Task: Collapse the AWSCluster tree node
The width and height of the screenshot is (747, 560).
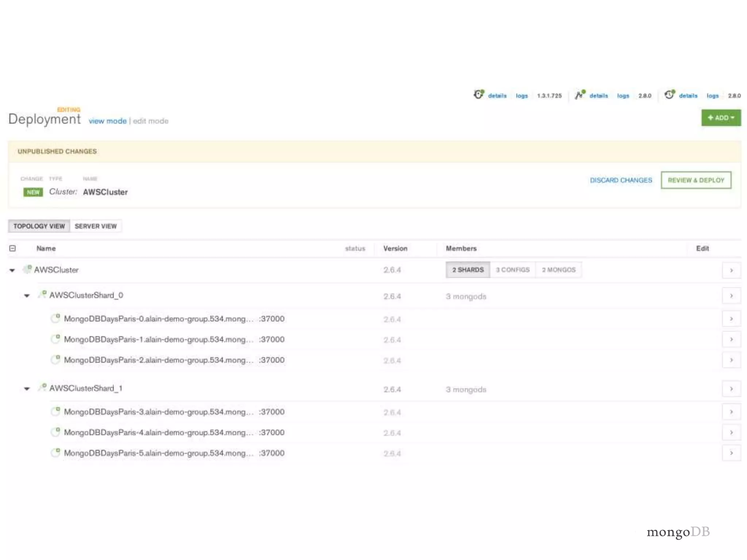Action: click(x=12, y=270)
